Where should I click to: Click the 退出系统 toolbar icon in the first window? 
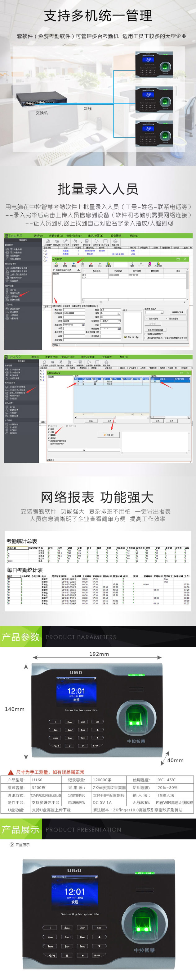pyautogui.click(x=115, y=242)
